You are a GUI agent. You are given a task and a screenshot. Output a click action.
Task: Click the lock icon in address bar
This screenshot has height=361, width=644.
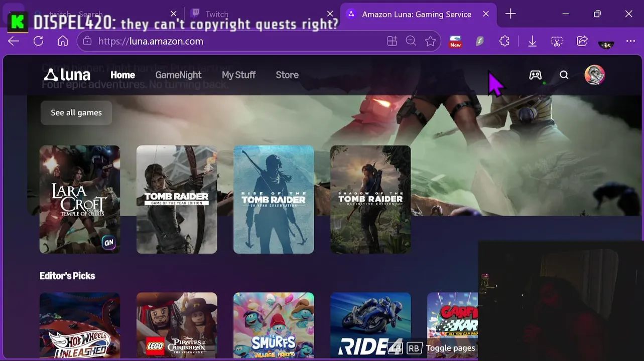point(87,41)
